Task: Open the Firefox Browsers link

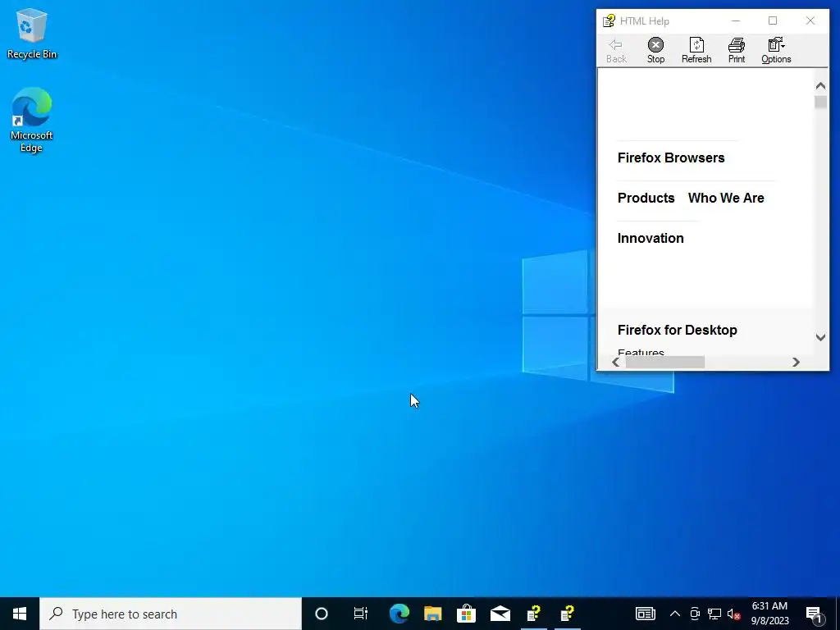Action: tap(671, 157)
